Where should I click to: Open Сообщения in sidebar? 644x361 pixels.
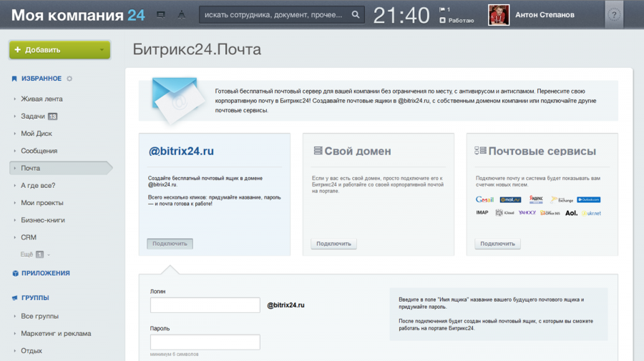(39, 151)
